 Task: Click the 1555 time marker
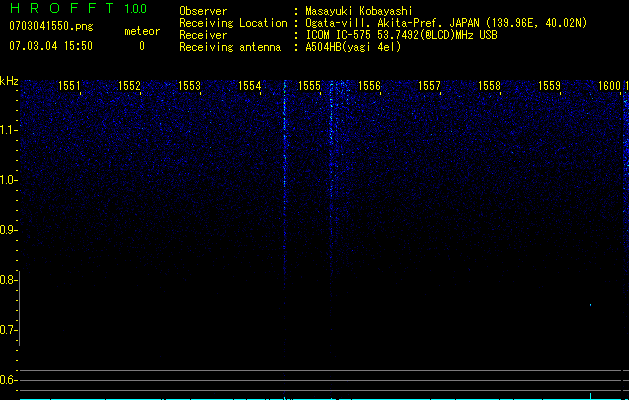pyautogui.click(x=309, y=86)
